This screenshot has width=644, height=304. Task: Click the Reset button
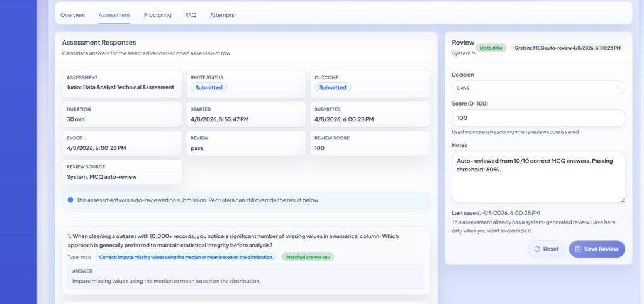click(547, 249)
